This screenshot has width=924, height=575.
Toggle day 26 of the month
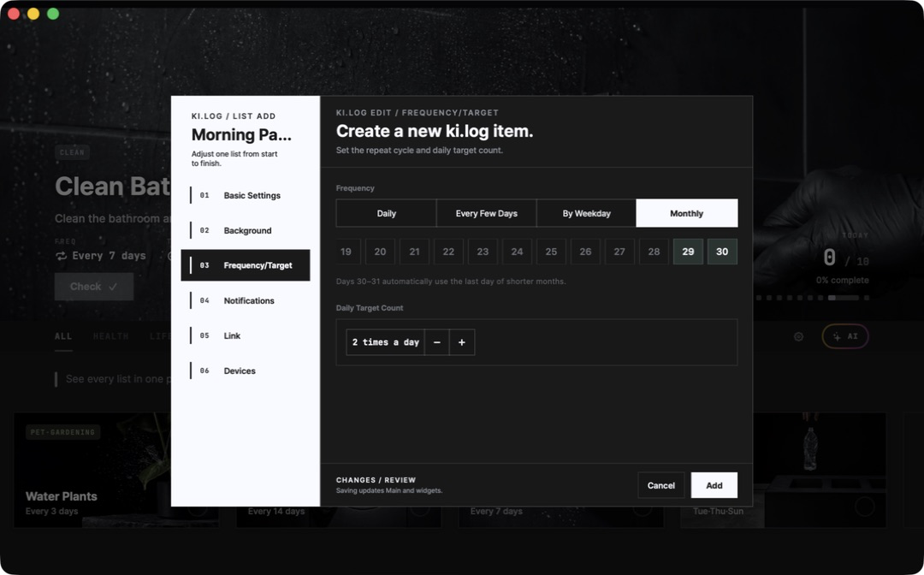click(585, 252)
